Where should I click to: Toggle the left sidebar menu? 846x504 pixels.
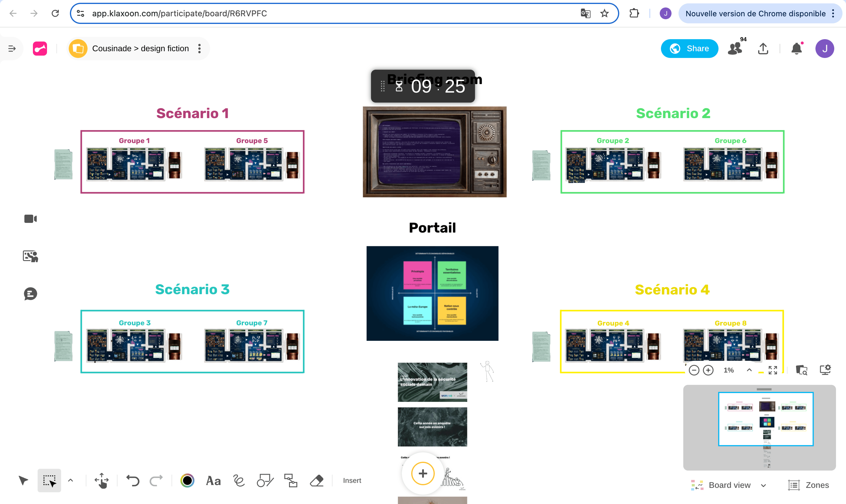12,49
